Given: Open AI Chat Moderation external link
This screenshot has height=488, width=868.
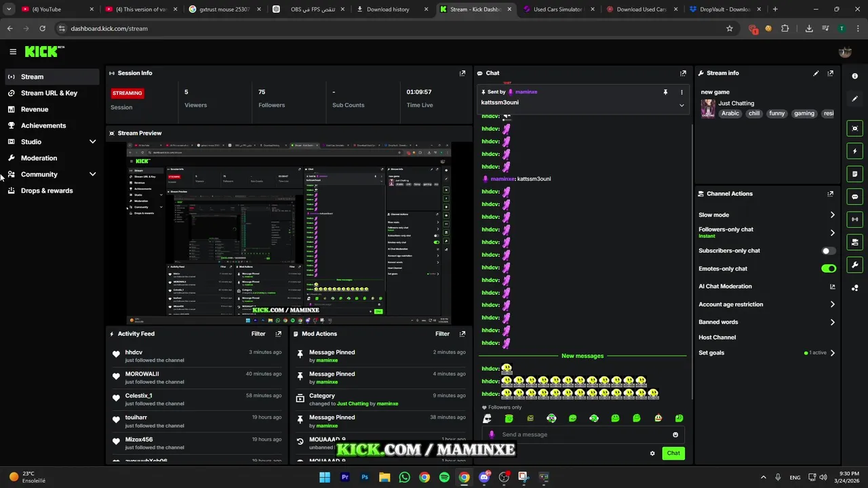Looking at the screenshot, I should (832, 287).
